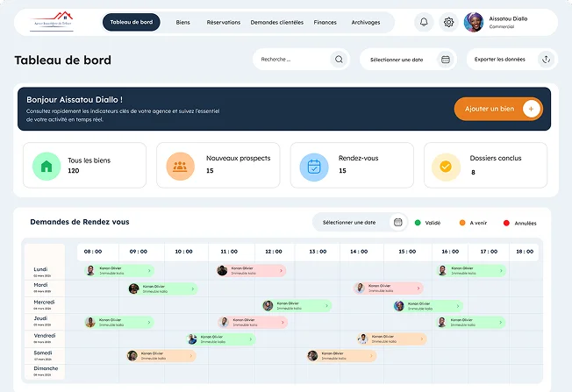This screenshot has height=392, width=572.
Task: Expand the Lundi 08:00 appointment chevron
Action: [148, 271]
